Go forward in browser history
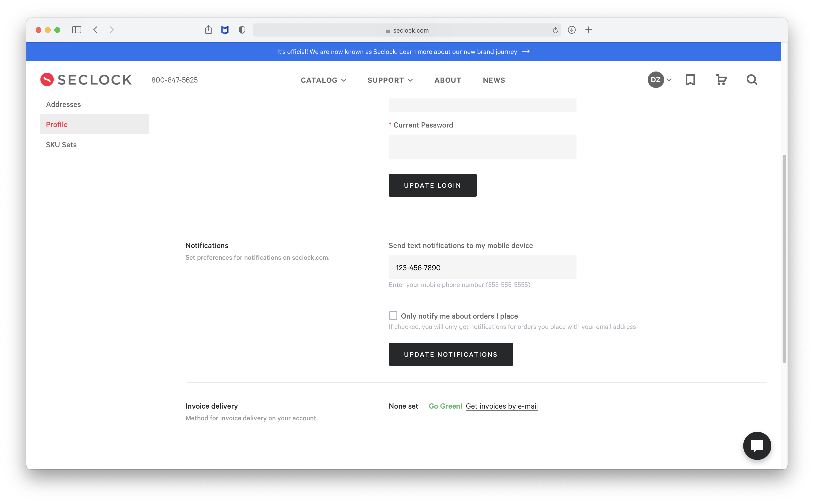This screenshot has height=504, width=814. 112,30
